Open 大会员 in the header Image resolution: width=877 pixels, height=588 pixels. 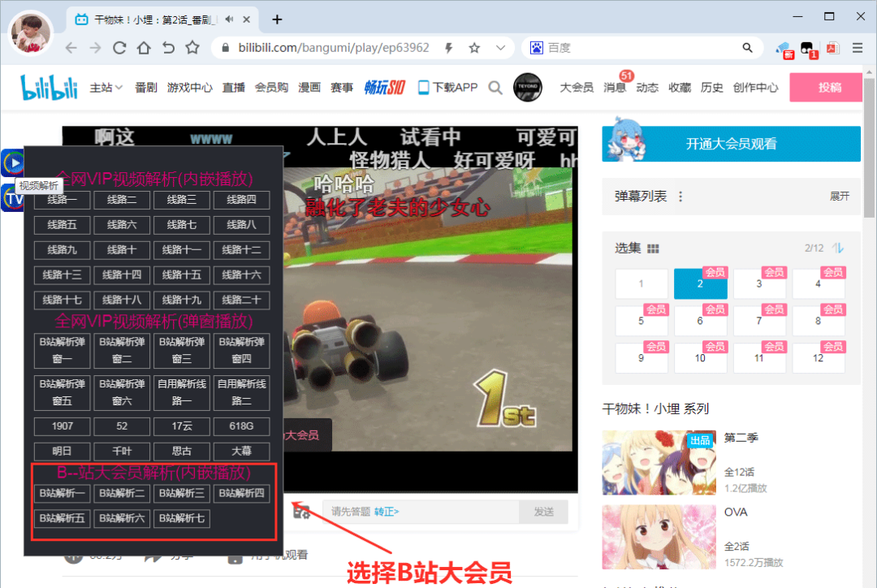(576, 88)
